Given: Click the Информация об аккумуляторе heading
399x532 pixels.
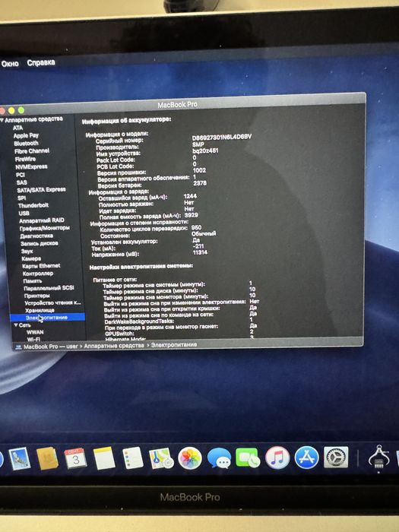Looking at the screenshot, I should click(x=127, y=120).
